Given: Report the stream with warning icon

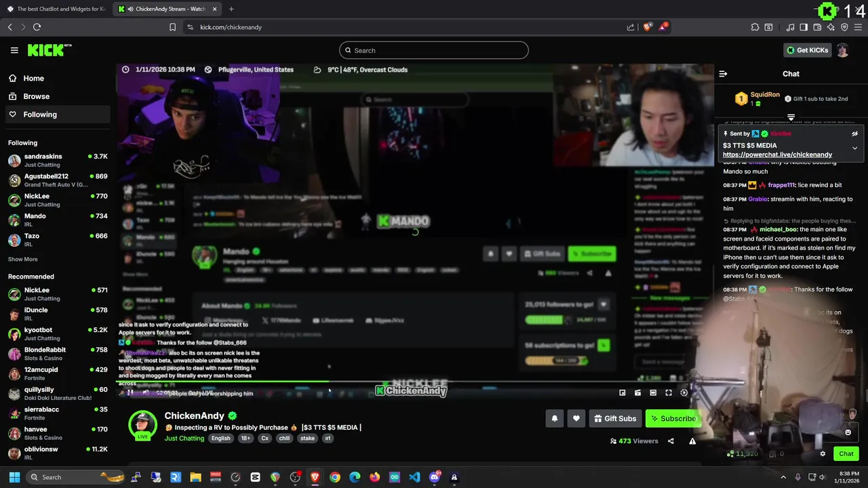Looking at the screenshot, I should tap(692, 441).
